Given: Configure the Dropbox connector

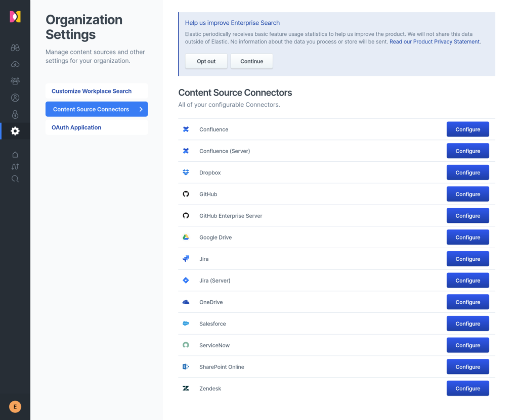Looking at the screenshot, I should point(468,173).
